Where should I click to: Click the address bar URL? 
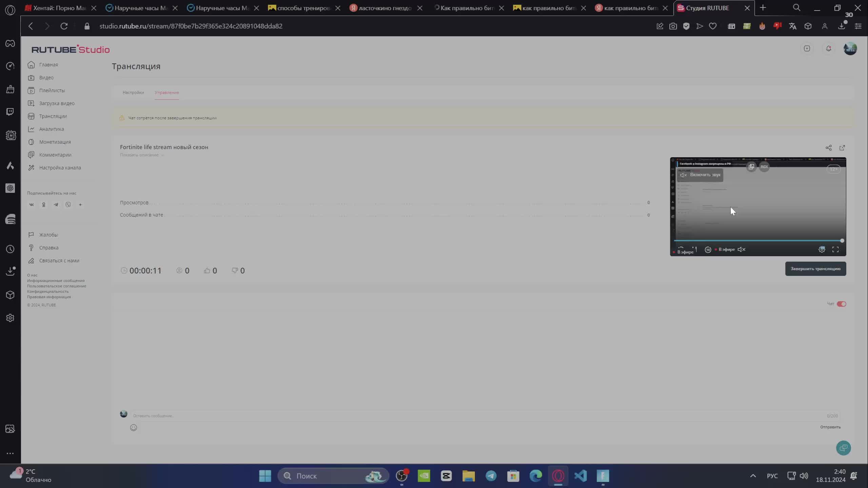pyautogui.click(x=191, y=26)
